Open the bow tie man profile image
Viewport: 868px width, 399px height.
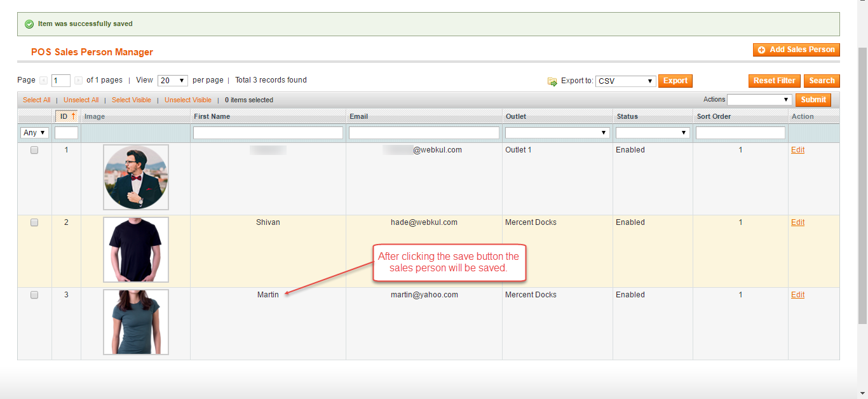[x=136, y=177]
